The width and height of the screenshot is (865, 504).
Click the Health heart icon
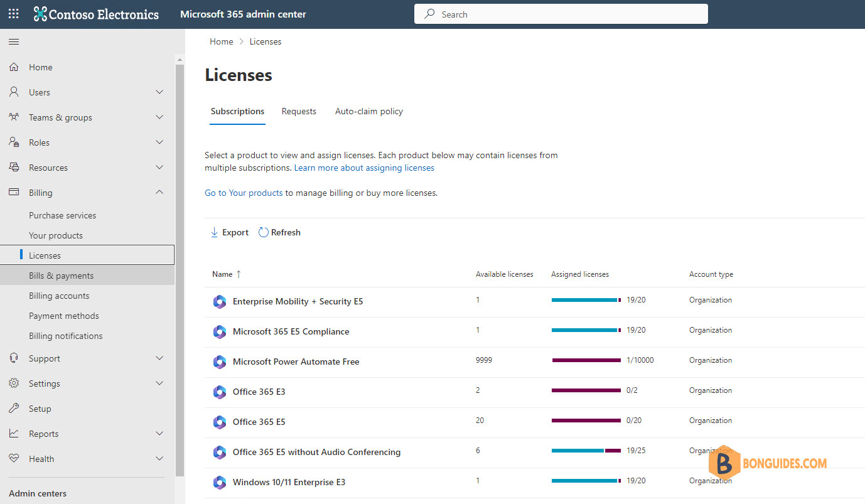[x=14, y=459]
